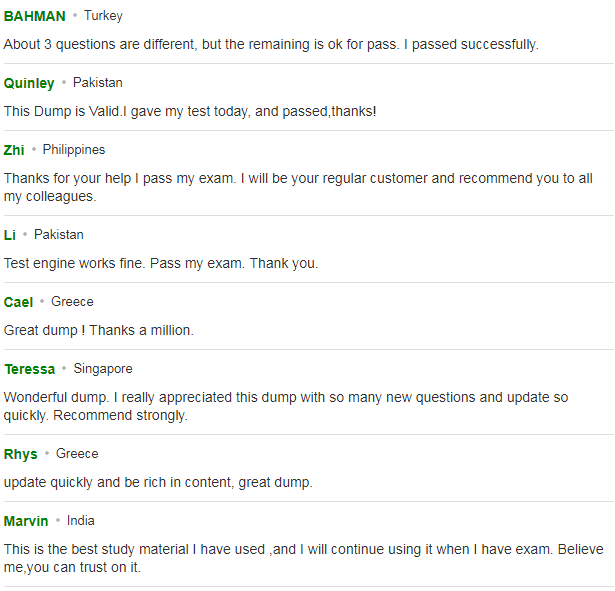Image resolution: width=615 pixels, height=591 pixels.
Task: Click the review starting 'Wonderful dump'
Action: [x=286, y=406]
